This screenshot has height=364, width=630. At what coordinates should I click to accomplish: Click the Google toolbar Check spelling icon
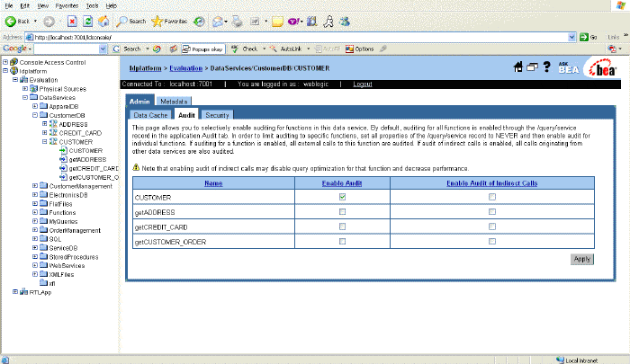(x=244, y=49)
